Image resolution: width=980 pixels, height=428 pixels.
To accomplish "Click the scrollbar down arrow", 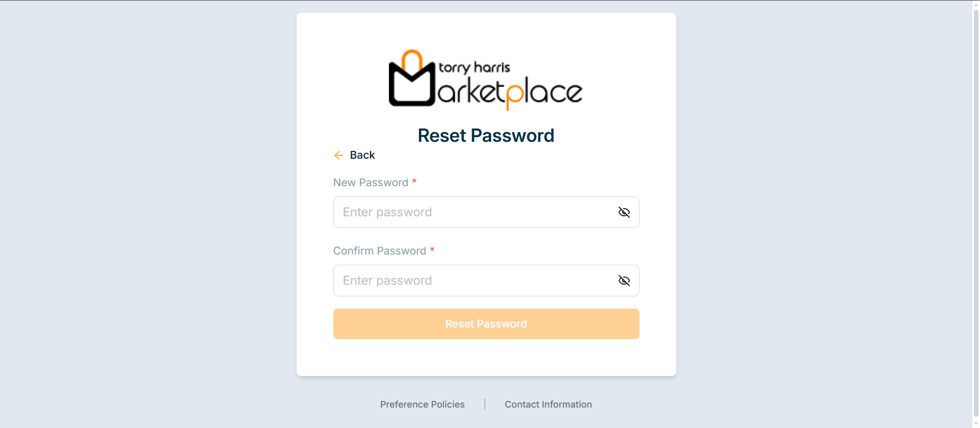I will [x=976, y=424].
